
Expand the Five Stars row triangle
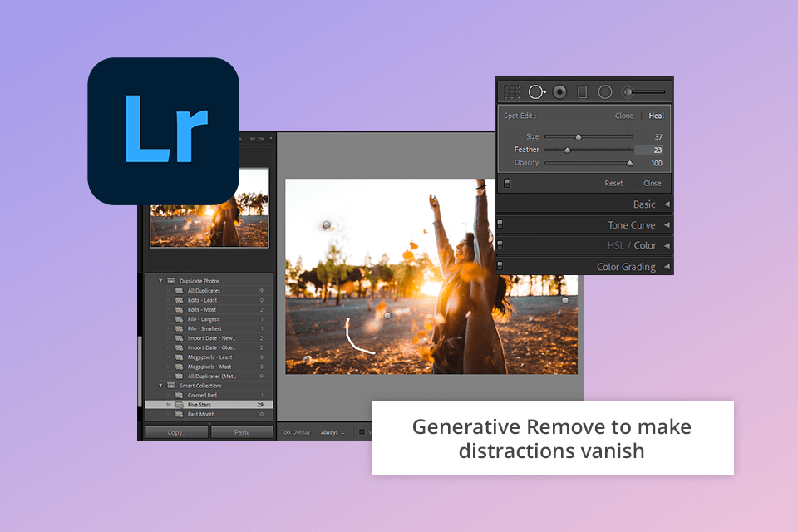coord(169,405)
